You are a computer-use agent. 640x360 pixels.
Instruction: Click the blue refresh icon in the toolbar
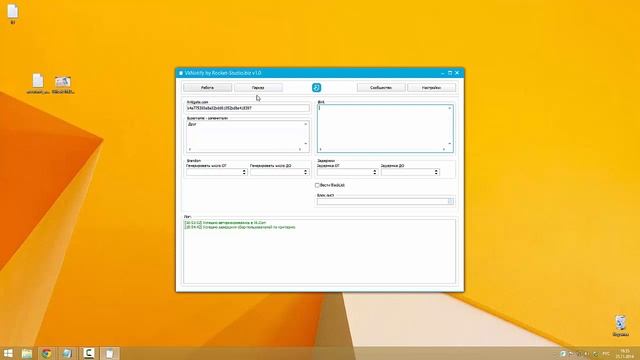(316, 87)
